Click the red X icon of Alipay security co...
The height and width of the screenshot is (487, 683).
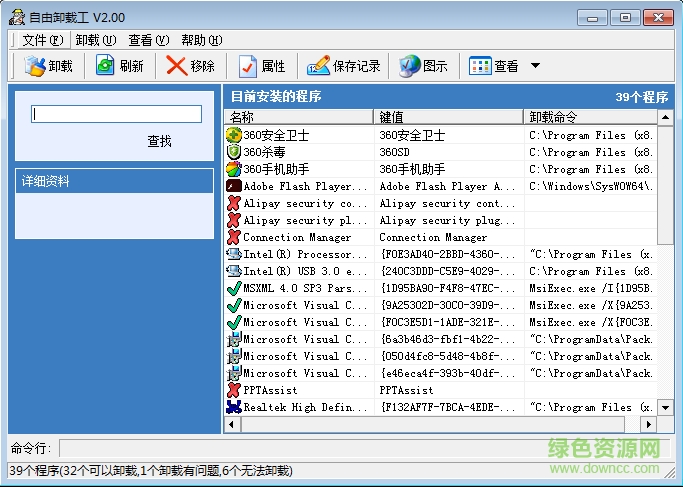pyautogui.click(x=234, y=203)
